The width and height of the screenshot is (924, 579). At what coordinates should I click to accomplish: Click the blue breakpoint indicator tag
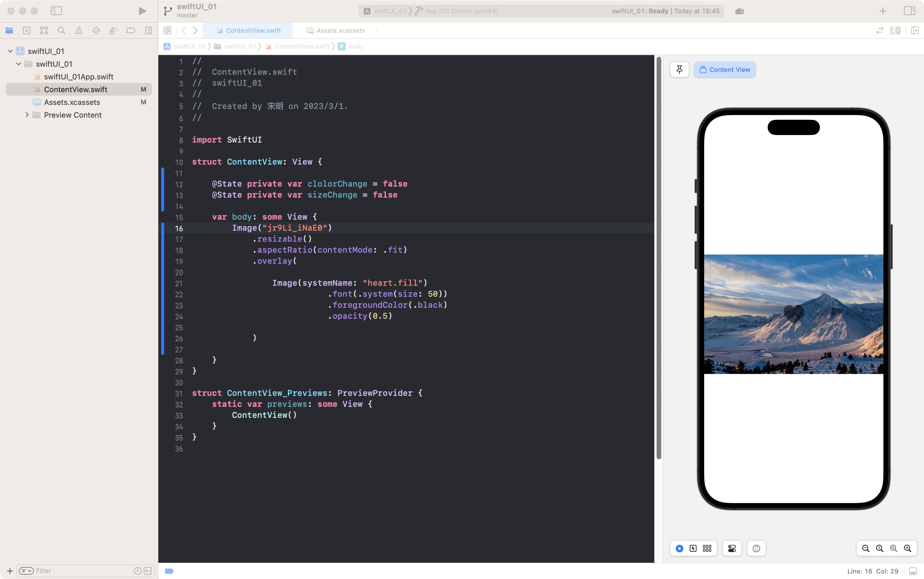tap(169, 571)
